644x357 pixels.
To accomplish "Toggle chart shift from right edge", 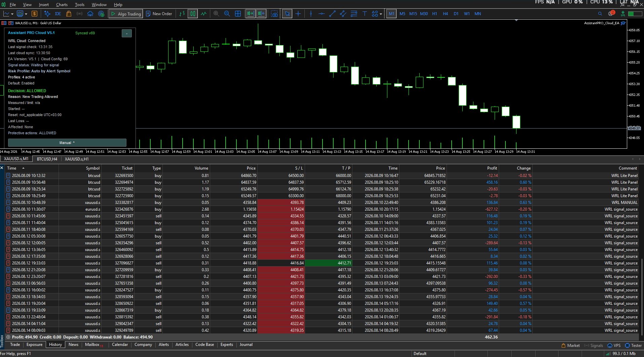I will (x=261, y=14).
